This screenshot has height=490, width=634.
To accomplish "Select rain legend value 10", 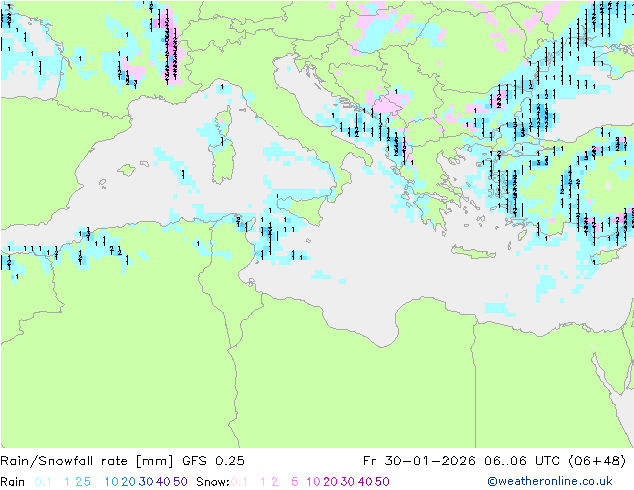I will tap(111, 482).
